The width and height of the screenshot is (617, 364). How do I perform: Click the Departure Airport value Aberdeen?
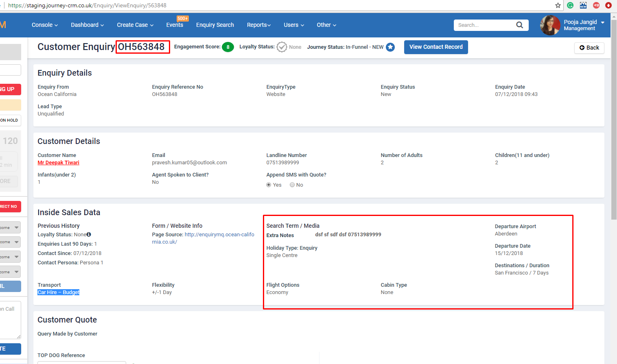click(x=506, y=234)
